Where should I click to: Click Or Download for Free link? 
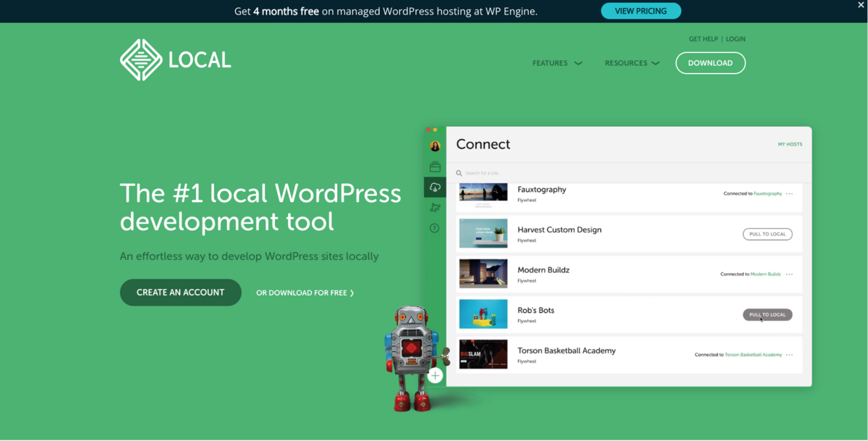[305, 293]
